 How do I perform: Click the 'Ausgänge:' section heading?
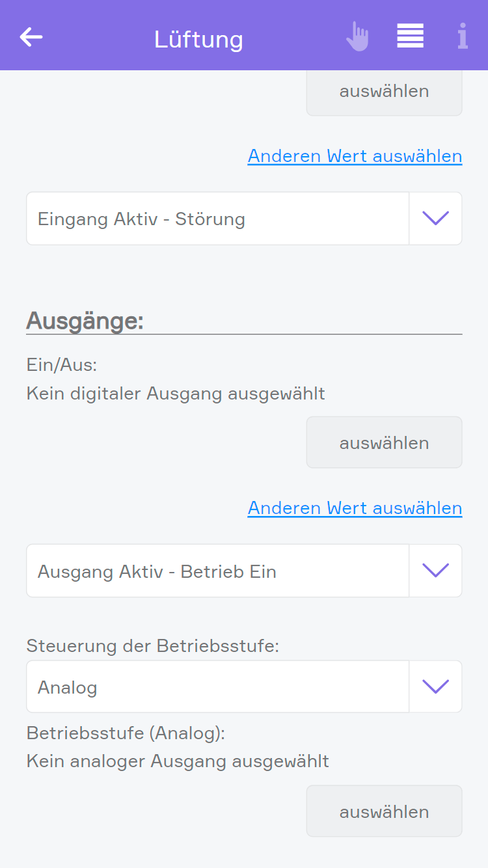[85, 321]
